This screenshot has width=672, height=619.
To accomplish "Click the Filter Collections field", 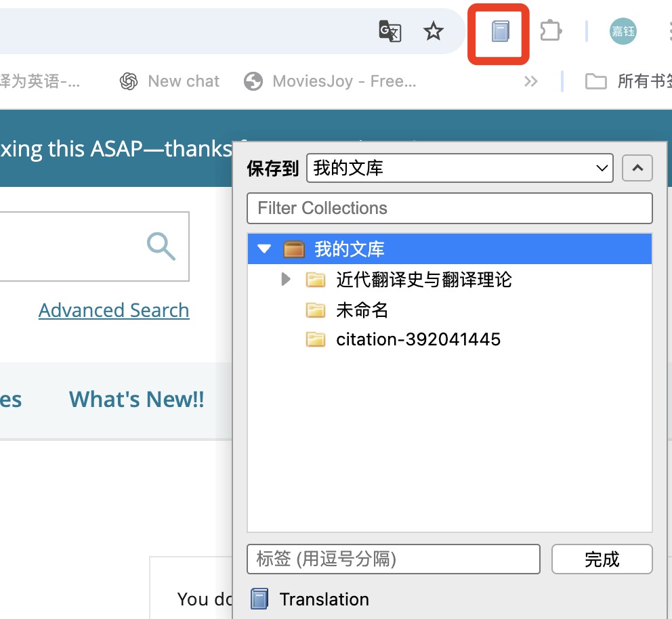I will click(x=449, y=208).
